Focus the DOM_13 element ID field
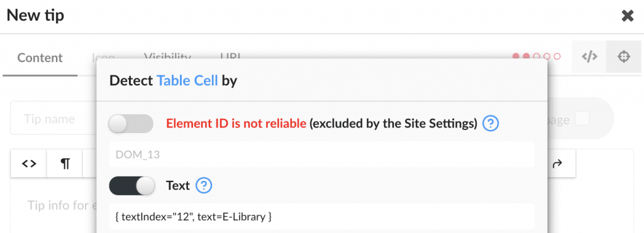Viewport: 644px width, 233px height. (x=322, y=154)
